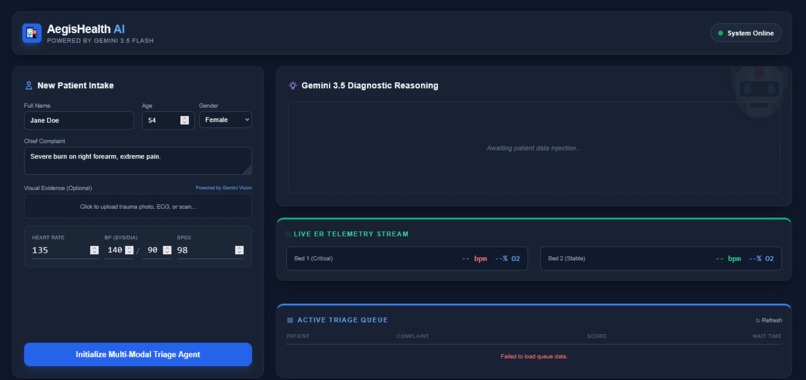Viewport: 806px width, 380px height.
Task: Adjust the SpO2 spinner
Action: point(239,250)
